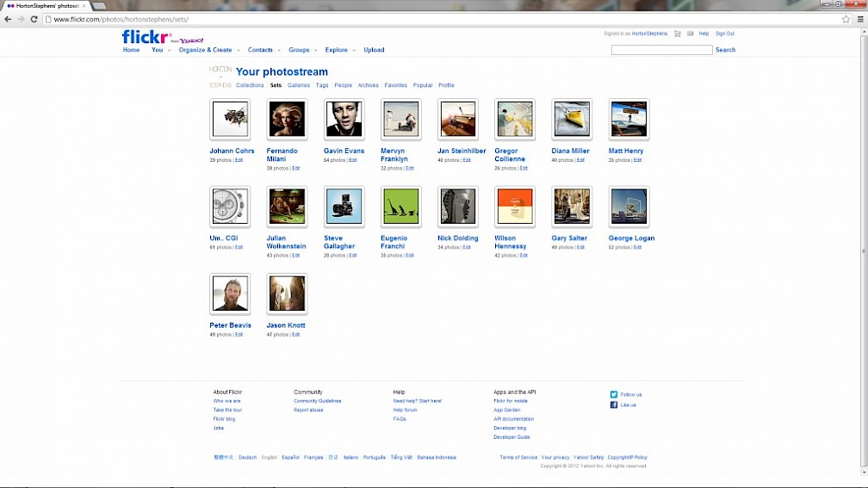Open the Home menu item
The width and height of the screenshot is (868, 488).
coord(131,50)
